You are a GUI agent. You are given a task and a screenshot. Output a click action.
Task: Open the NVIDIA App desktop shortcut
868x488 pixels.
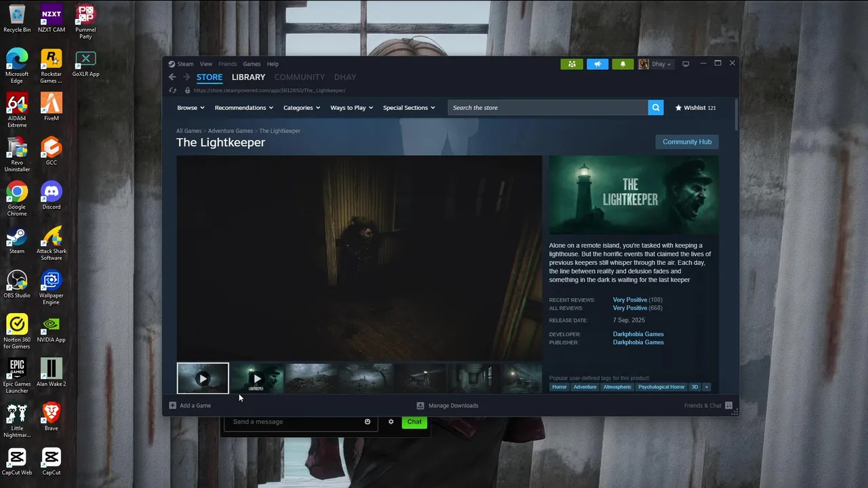point(52,329)
